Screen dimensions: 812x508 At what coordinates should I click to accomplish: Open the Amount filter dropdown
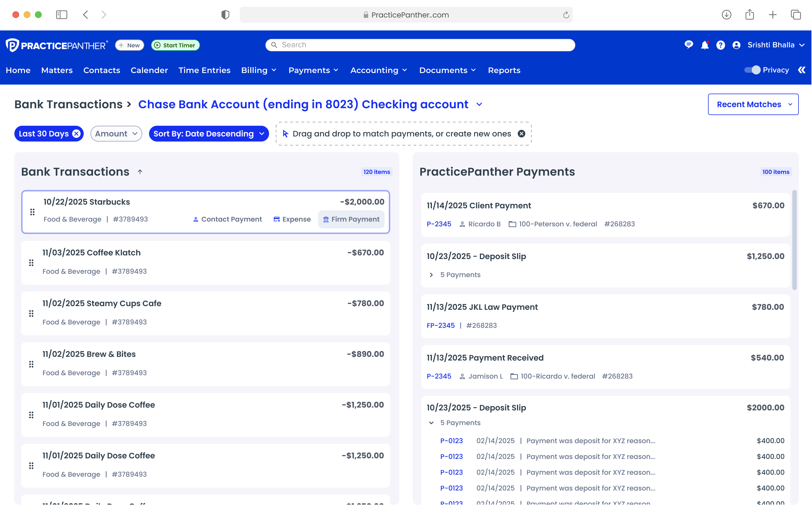[x=116, y=133]
